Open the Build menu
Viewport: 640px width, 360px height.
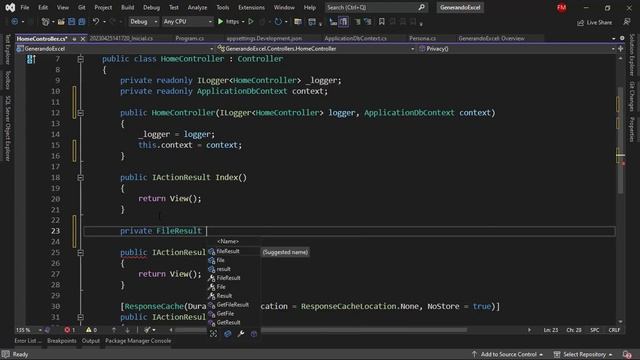point(127,7)
